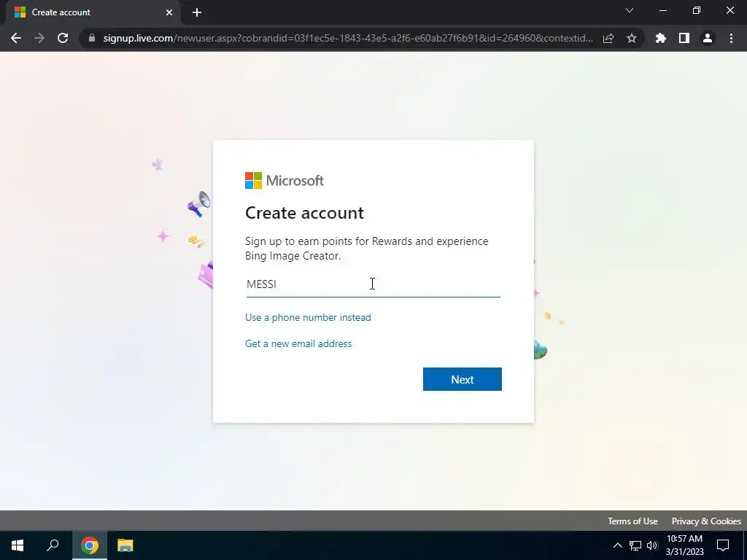Click the Microsoft logo
The height and width of the screenshot is (560, 747).
pyautogui.click(x=285, y=181)
